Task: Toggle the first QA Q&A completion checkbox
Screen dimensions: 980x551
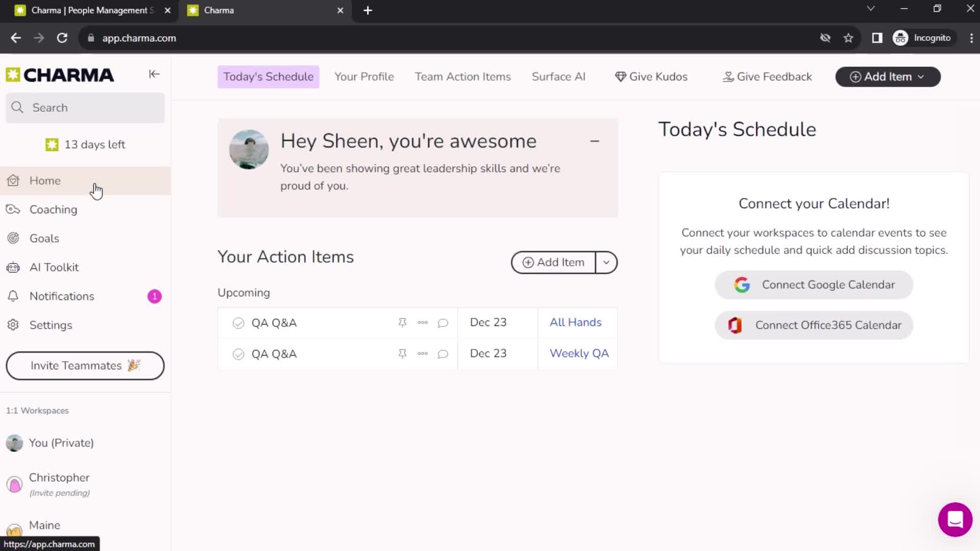Action: click(x=238, y=322)
